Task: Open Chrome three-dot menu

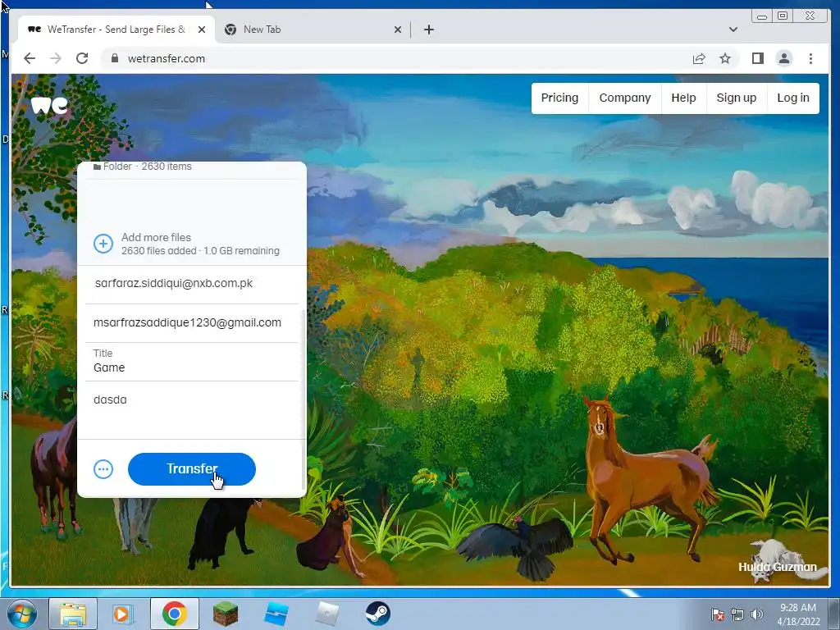Action: [x=810, y=58]
